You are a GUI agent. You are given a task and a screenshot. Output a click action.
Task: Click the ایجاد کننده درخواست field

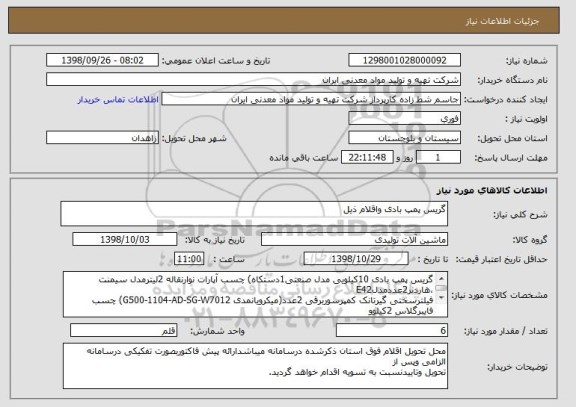tap(311, 99)
